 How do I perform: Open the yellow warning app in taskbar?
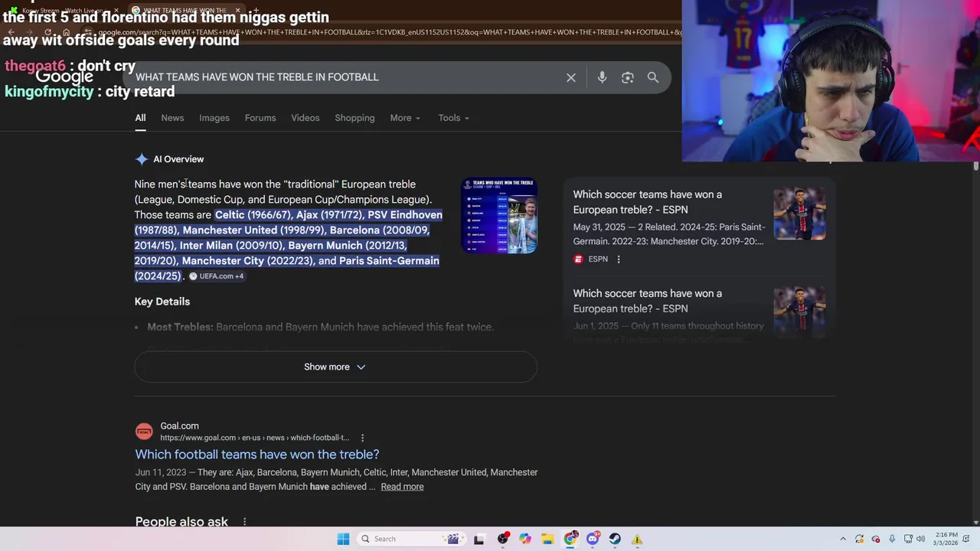tap(637, 539)
